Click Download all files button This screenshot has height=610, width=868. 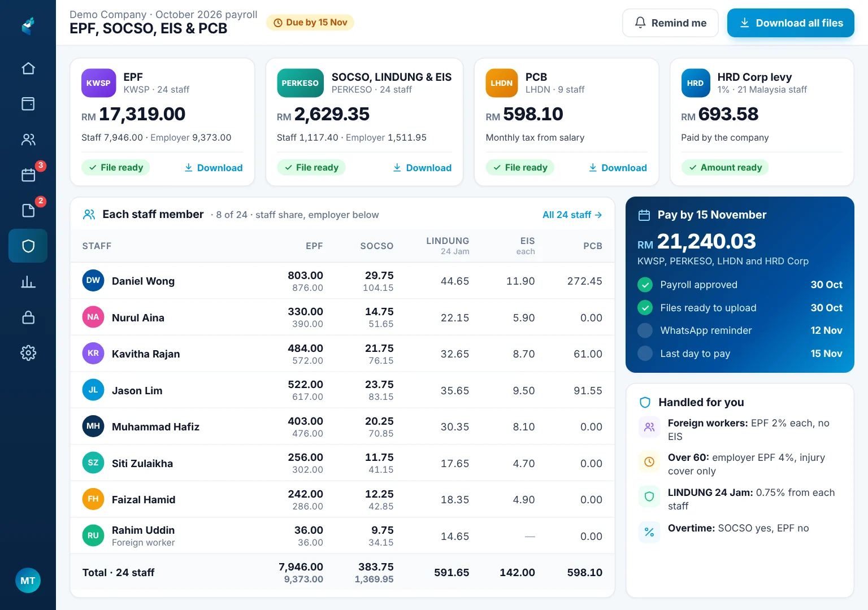coord(791,23)
